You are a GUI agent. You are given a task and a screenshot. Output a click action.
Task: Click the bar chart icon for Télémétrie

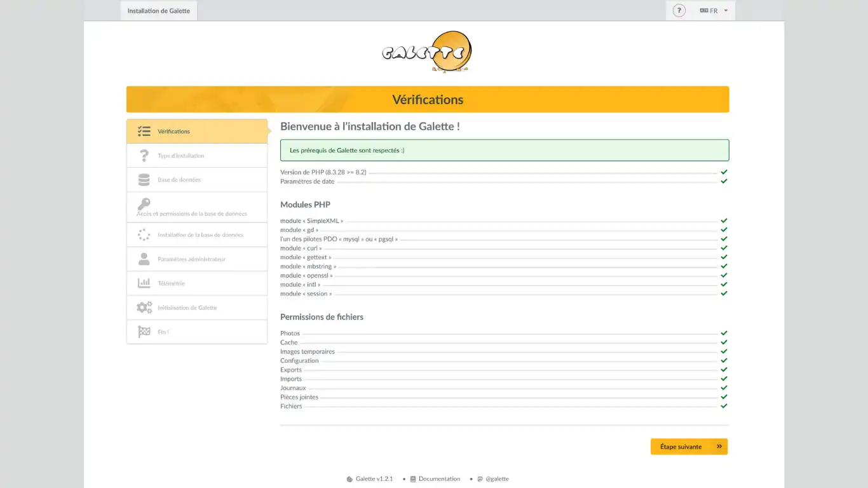144,283
